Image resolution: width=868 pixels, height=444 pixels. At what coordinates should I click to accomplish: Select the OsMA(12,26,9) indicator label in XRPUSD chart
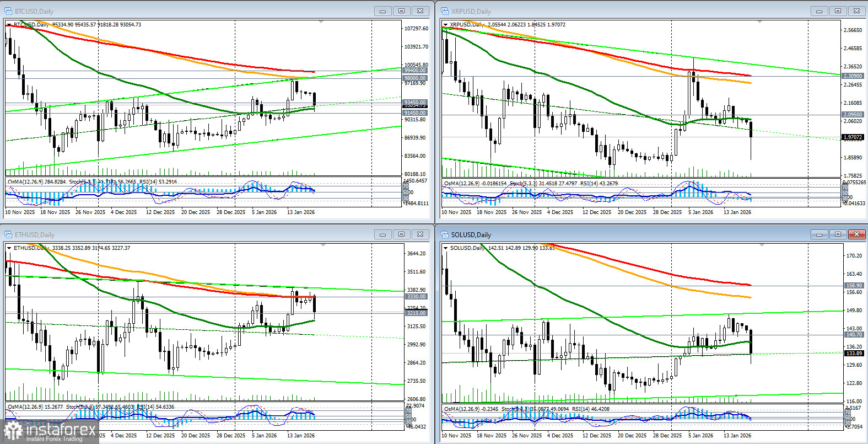click(462, 184)
